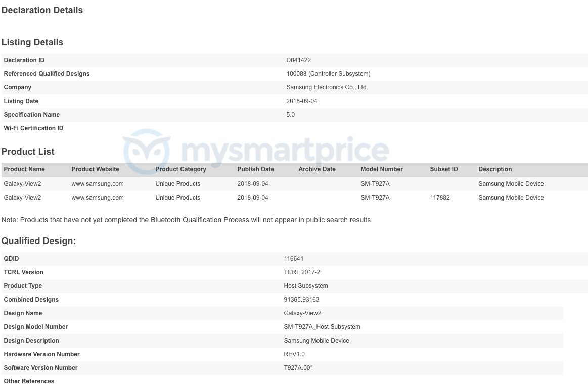The width and height of the screenshot is (588, 386).
Task: Click the Model Number column header
Action: click(x=382, y=169)
